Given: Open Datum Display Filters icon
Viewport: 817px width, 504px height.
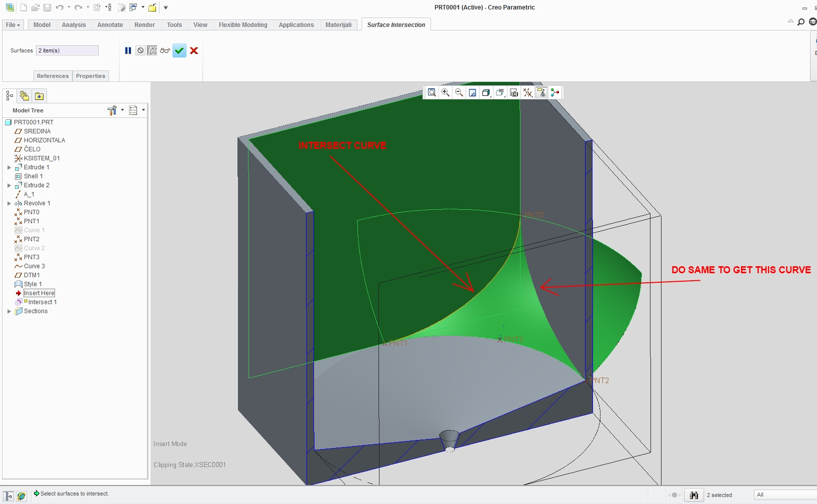Looking at the screenshot, I should 527,92.
